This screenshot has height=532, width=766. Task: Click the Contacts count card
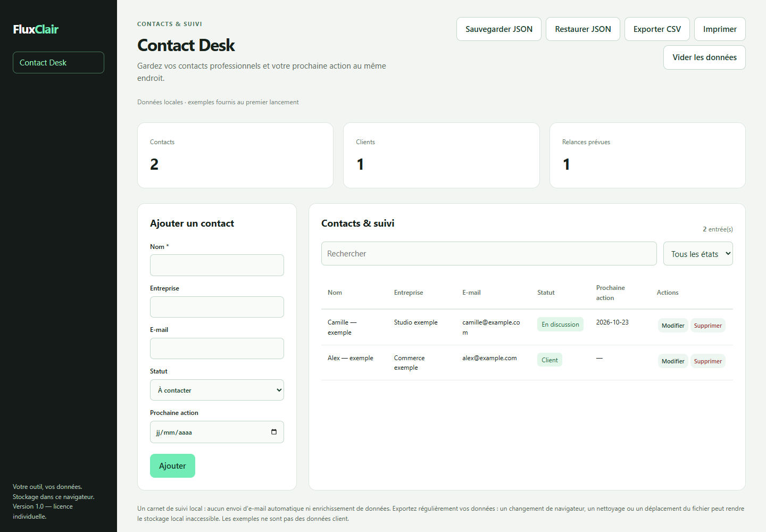click(x=235, y=155)
